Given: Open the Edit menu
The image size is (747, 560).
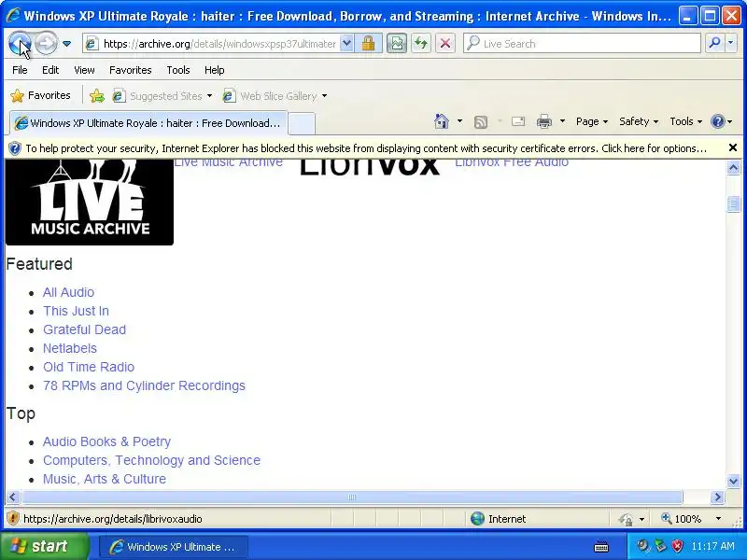Looking at the screenshot, I should tap(50, 70).
